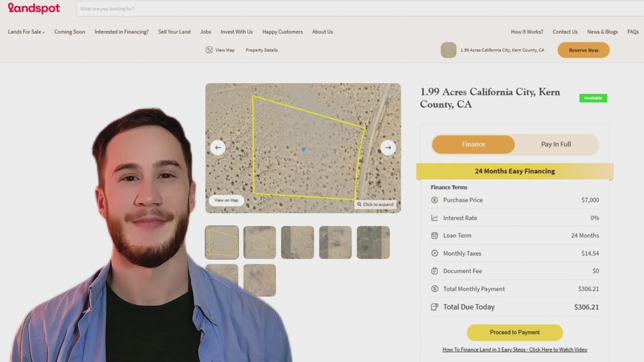644x362 pixels.
Task: Click the Loan Term calendar icon
Action: 435,236
